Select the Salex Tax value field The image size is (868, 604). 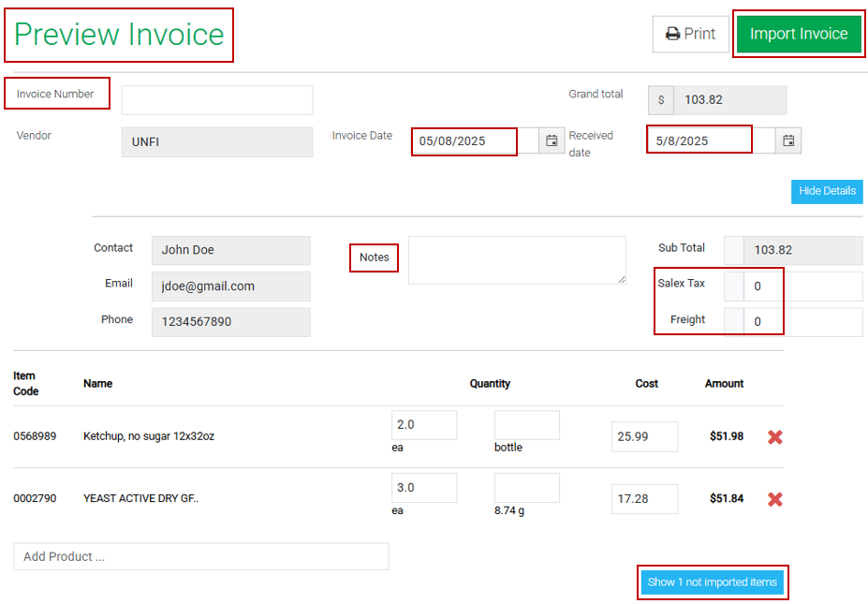(802, 287)
